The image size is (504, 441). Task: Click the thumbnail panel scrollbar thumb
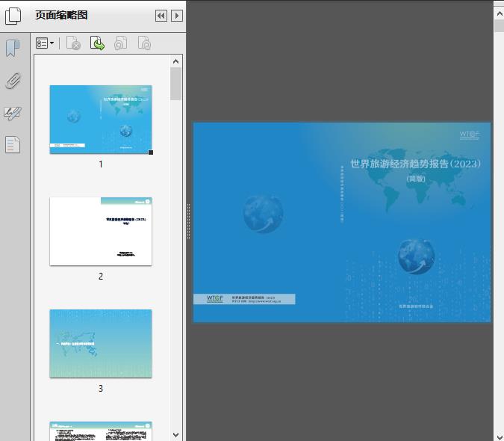pos(175,84)
